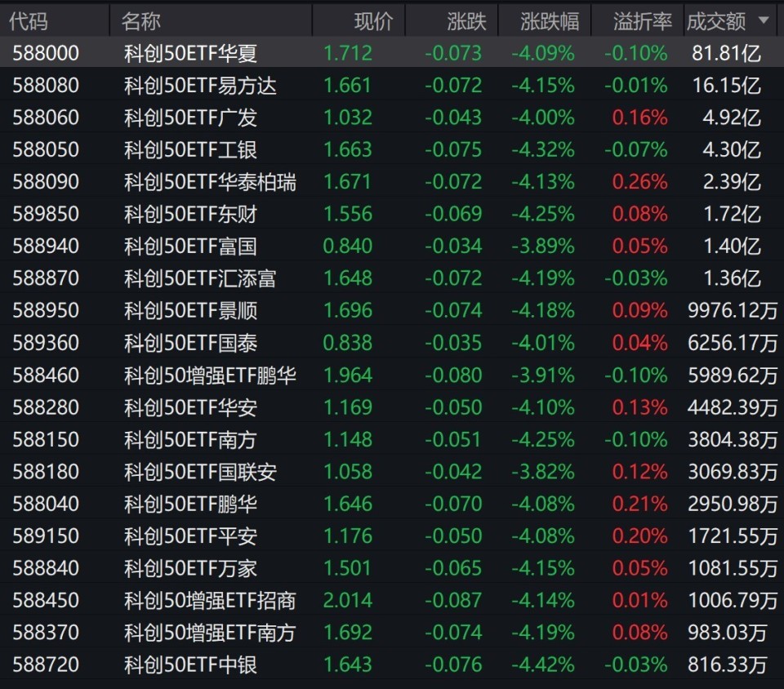Select 科创50ETF工银 row name
Viewport: 784px width, 689px height.
click(190, 150)
